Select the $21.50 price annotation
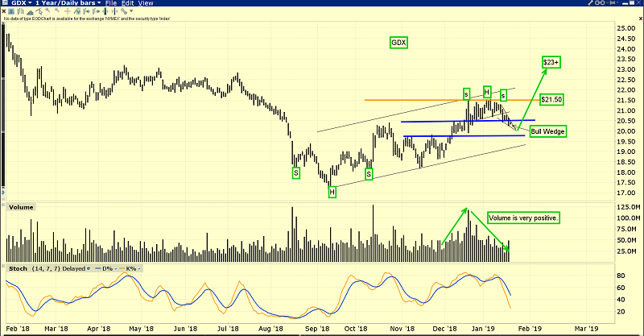Viewport: 644px width, 336px height. (551, 100)
